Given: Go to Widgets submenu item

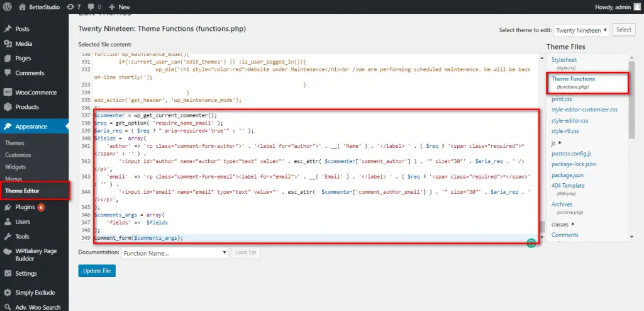Looking at the screenshot, I should coord(15,167).
